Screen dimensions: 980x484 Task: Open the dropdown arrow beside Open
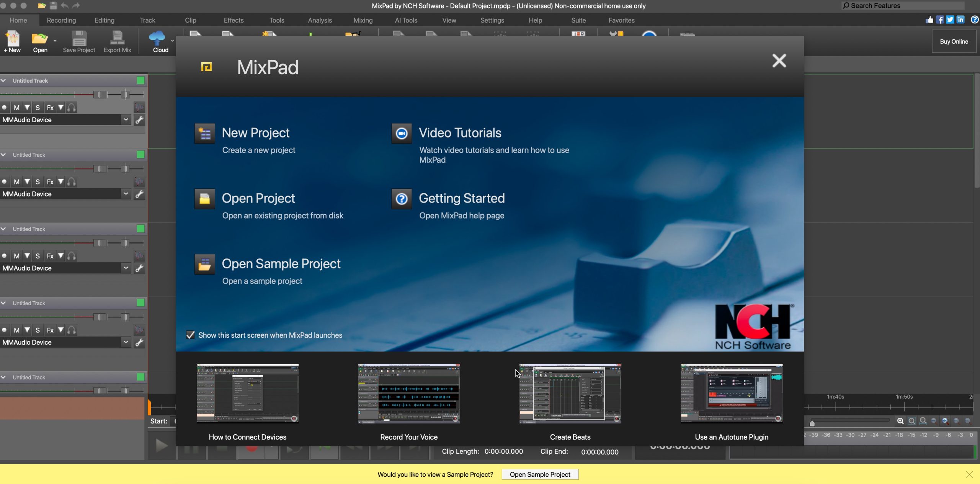click(55, 41)
